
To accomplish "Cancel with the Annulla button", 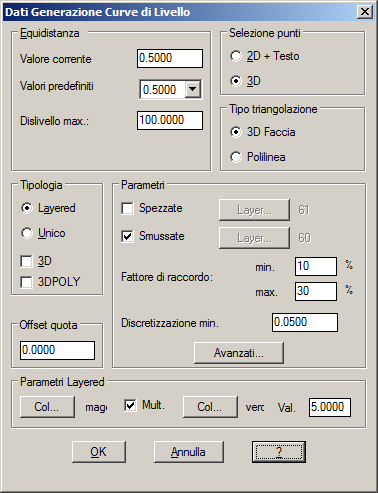I will [x=189, y=452].
